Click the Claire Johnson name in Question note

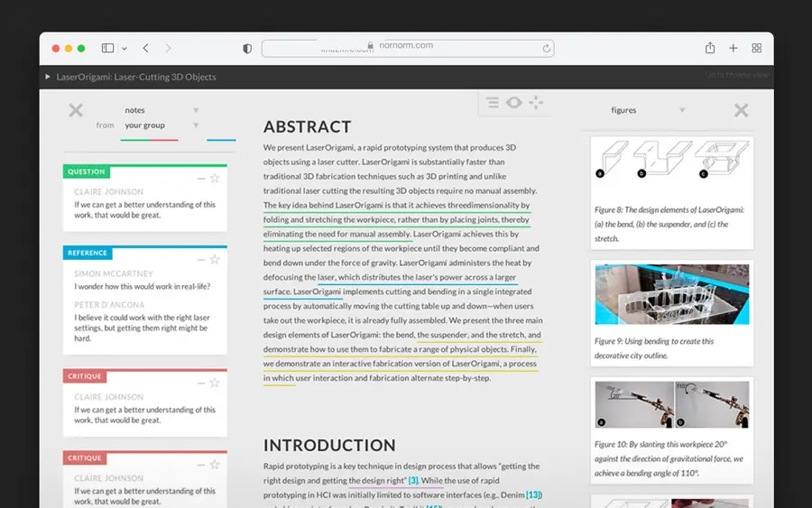[x=108, y=191]
